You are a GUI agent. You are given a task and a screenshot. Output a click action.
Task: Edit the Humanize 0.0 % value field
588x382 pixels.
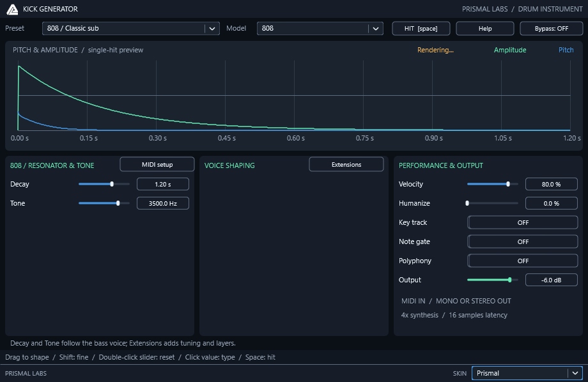pos(551,203)
